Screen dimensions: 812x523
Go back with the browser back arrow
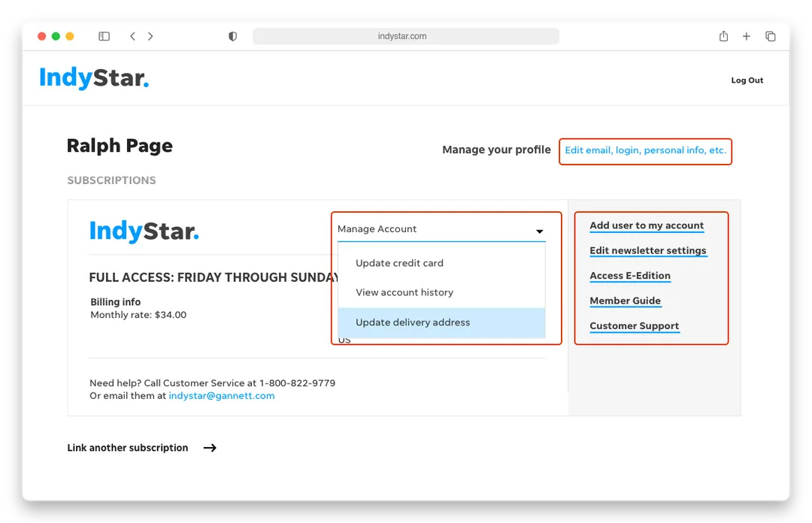pos(132,36)
